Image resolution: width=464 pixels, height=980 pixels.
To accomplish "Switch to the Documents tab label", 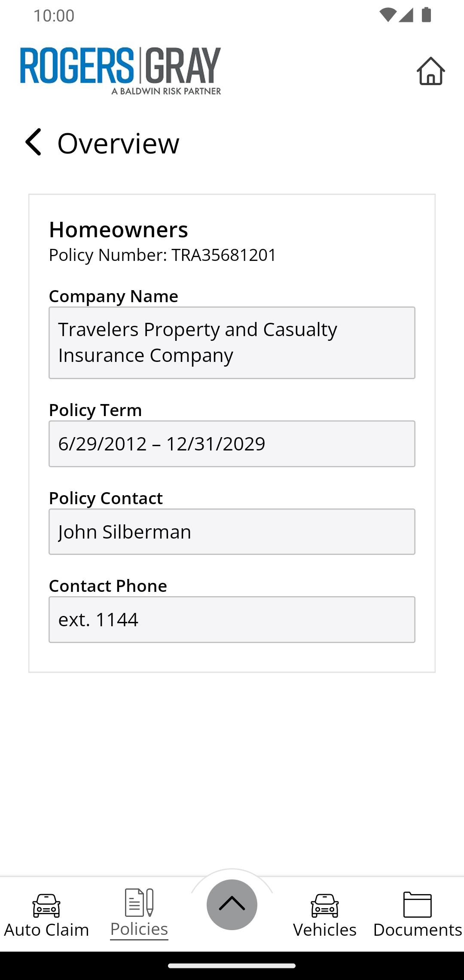I will coord(417,930).
